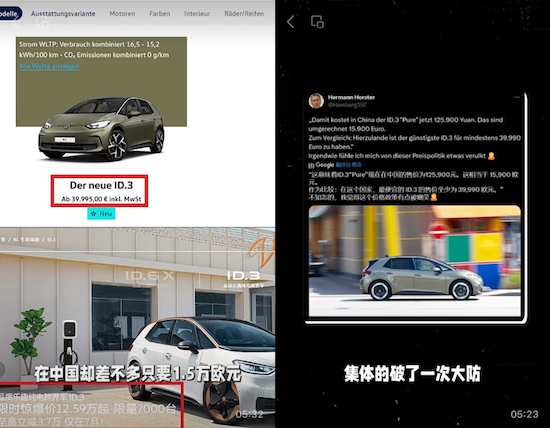Go to the Farben tab
The height and width of the screenshot is (428, 550).
(160, 14)
